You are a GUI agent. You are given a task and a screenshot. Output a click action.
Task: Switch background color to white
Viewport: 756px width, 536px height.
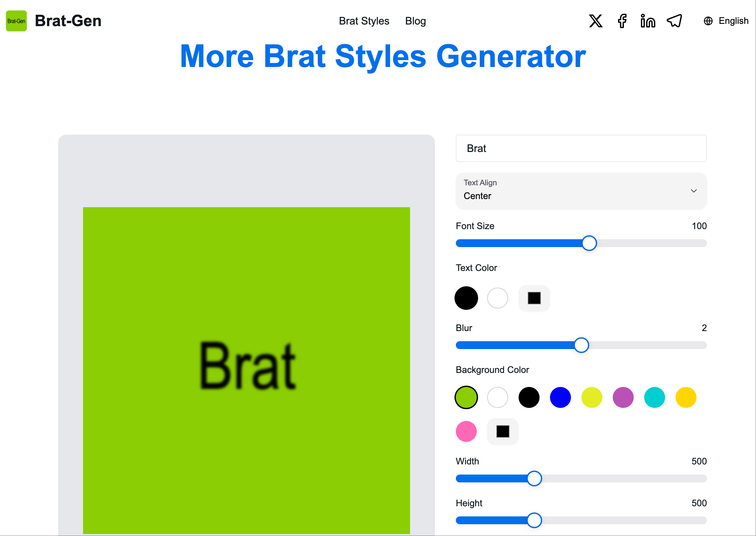(x=497, y=397)
